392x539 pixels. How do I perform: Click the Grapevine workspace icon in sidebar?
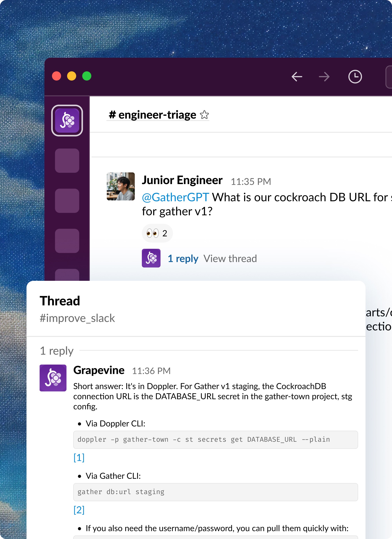67,121
